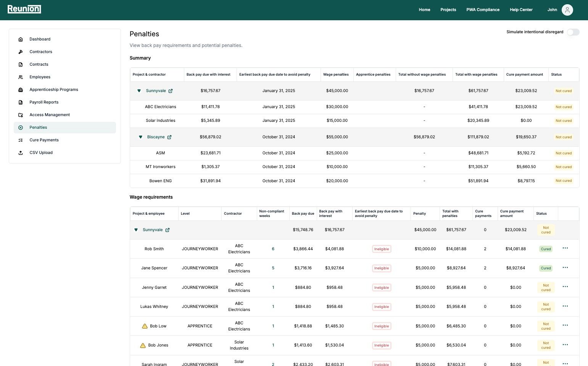
Task: Open the three-dot menu for Jenny Garret
Action: point(565,287)
